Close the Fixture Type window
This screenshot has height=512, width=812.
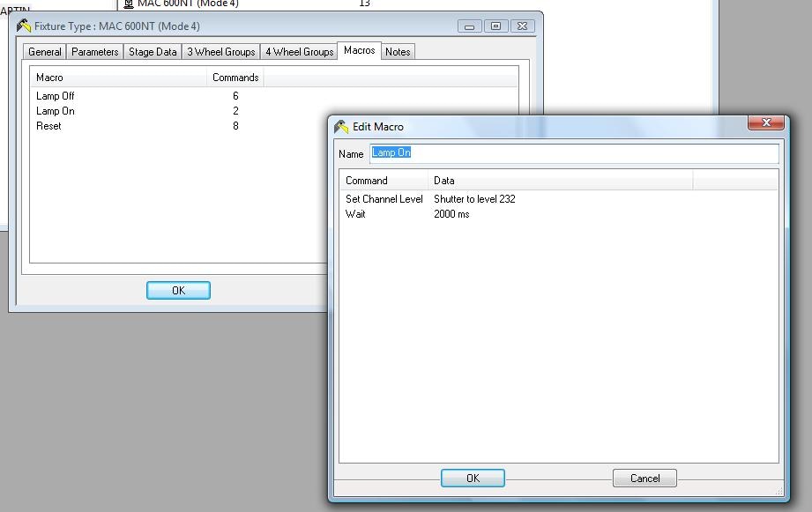[523, 26]
